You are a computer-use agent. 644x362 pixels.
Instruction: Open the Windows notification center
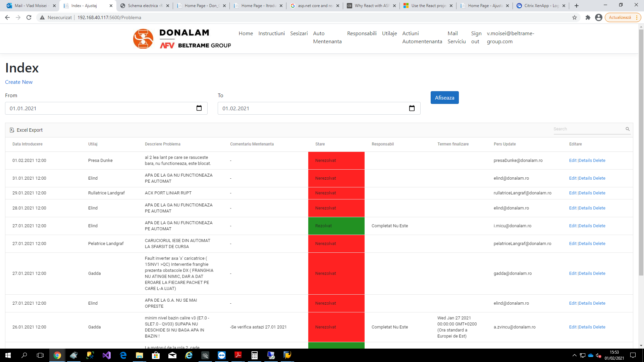pyautogui.click(x=633, y=355)
